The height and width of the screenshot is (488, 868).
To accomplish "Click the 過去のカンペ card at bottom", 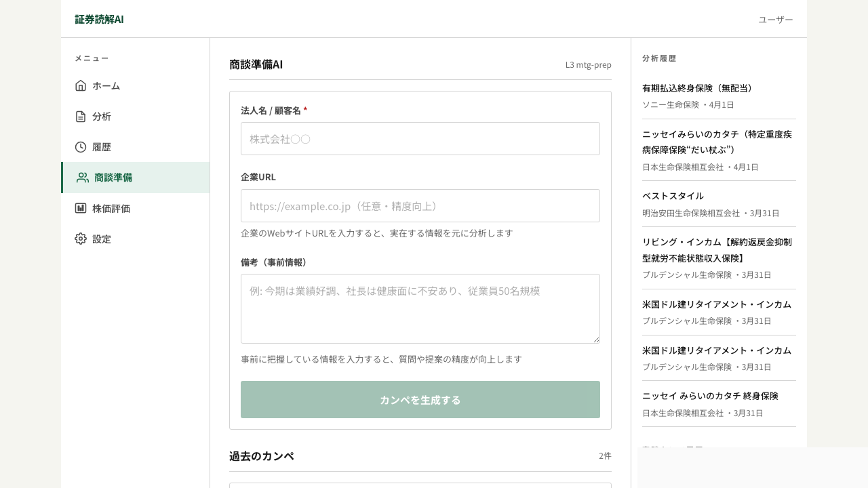I will point(420,485).
